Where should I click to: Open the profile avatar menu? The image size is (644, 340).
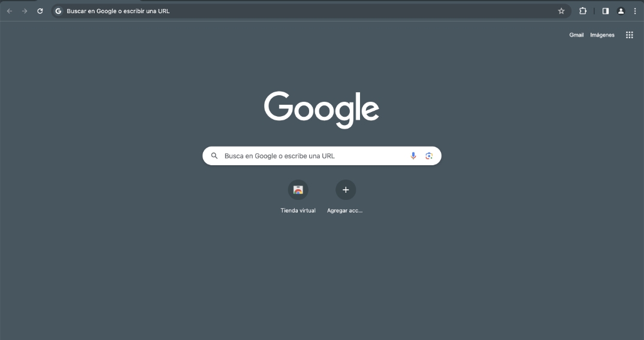coord(621,11)
